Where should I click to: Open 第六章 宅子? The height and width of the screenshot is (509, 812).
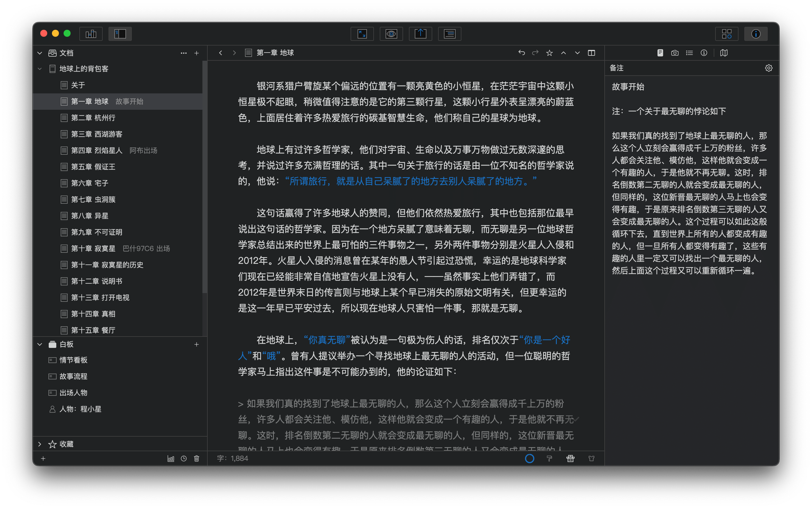[x=118, y=183]
